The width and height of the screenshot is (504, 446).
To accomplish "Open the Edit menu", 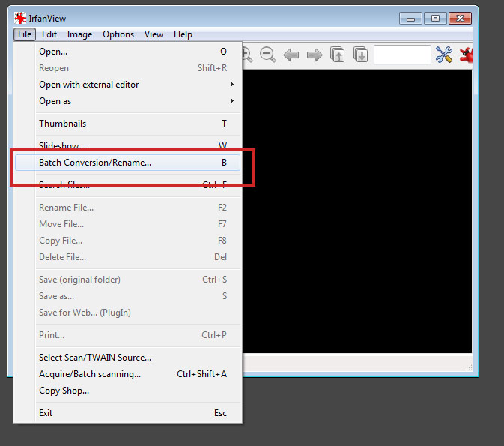I will tap(49, 34).
